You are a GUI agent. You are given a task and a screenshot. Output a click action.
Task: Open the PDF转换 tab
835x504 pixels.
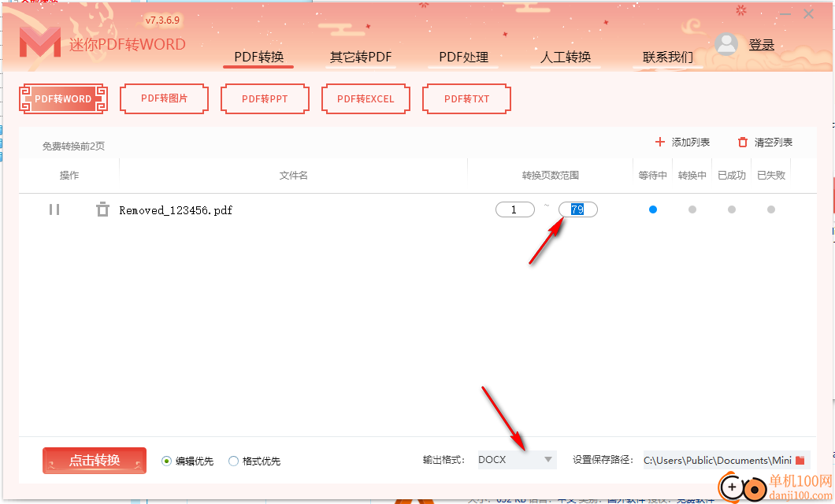[259, 57]
